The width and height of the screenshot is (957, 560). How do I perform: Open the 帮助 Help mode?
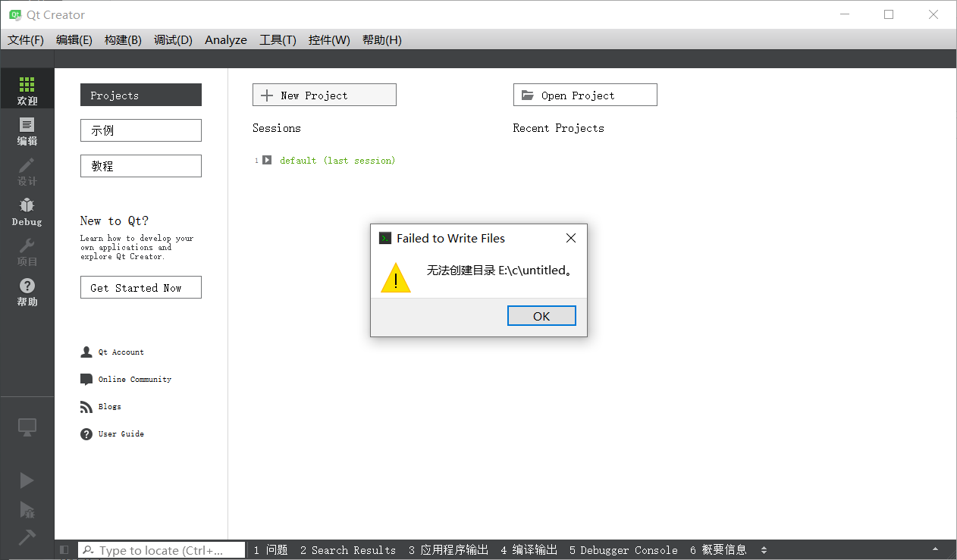click(x=27, y=291)
